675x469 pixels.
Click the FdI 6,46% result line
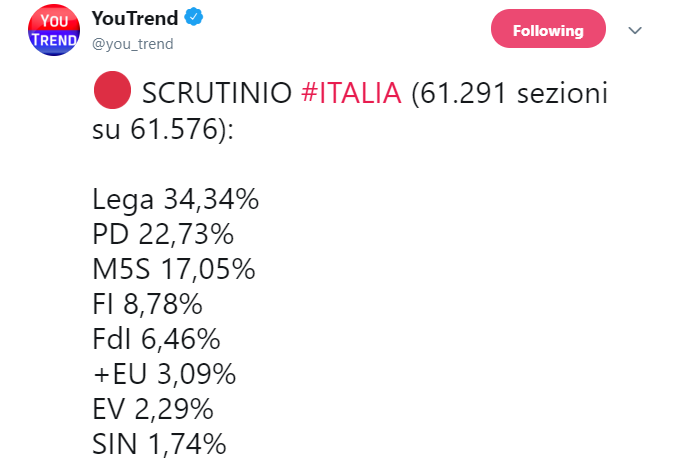click(x=156, y=339)
